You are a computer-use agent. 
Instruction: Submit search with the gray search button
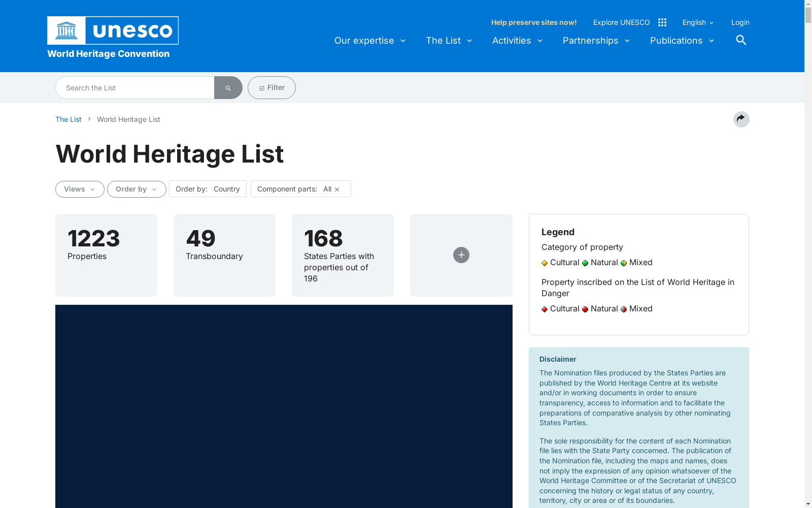228,88
